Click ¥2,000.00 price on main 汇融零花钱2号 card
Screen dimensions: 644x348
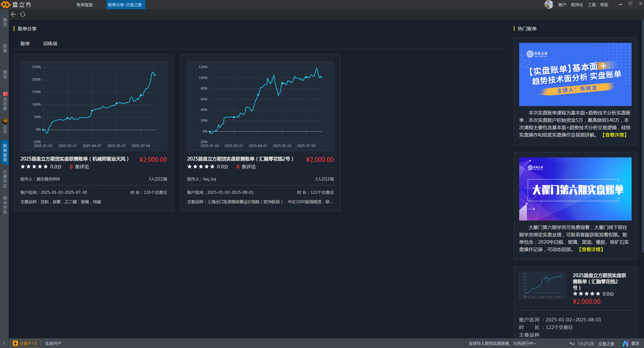click(x=320, y=160)
